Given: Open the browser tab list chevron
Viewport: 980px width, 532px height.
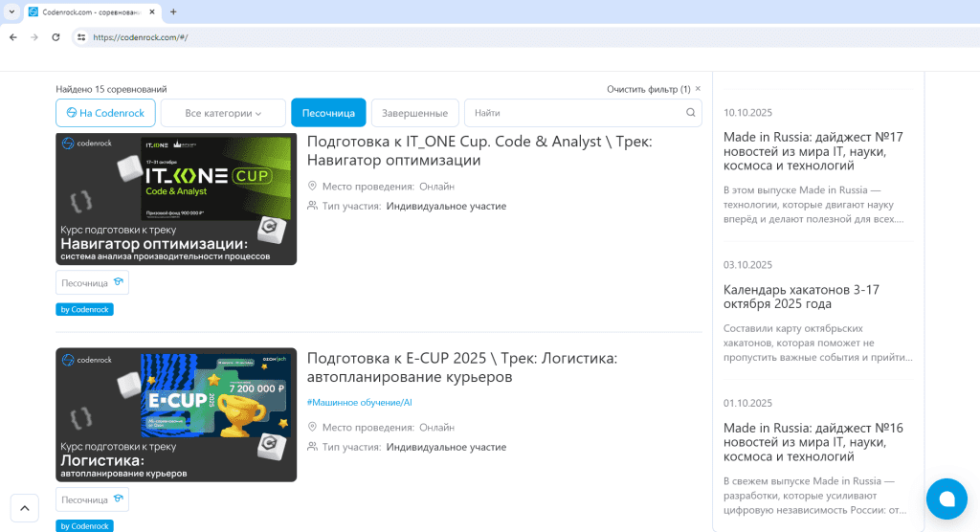Looking at the screenshot, I should pos(11,11).
